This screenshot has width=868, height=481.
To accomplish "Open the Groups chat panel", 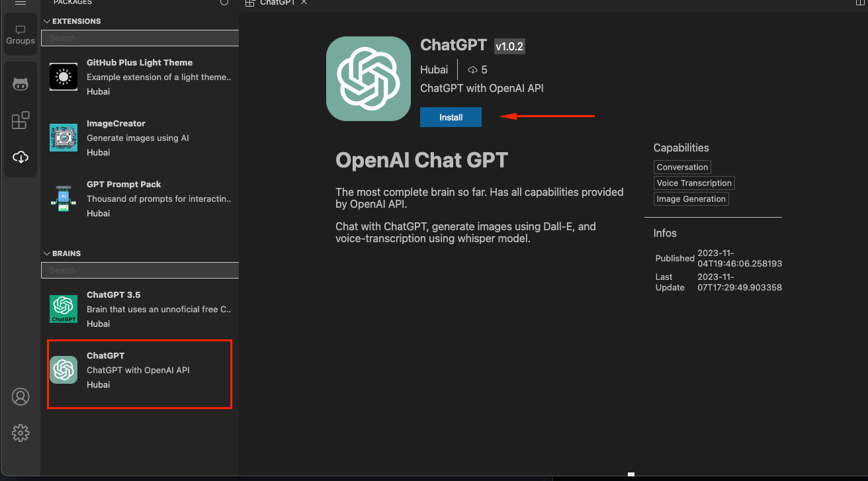I will pyautogui.click(x=21, y=34).
